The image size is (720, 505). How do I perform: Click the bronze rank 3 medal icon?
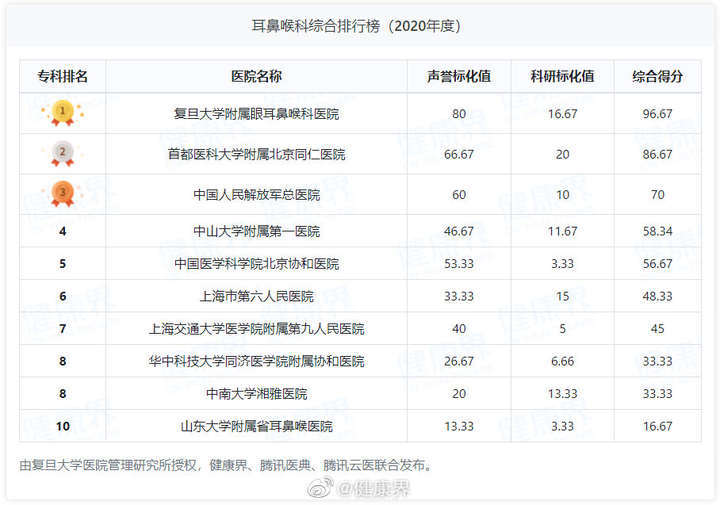62,194
